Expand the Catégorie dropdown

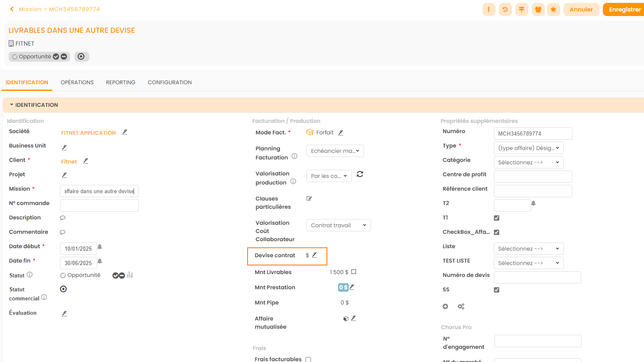click(x=528, y=162)
